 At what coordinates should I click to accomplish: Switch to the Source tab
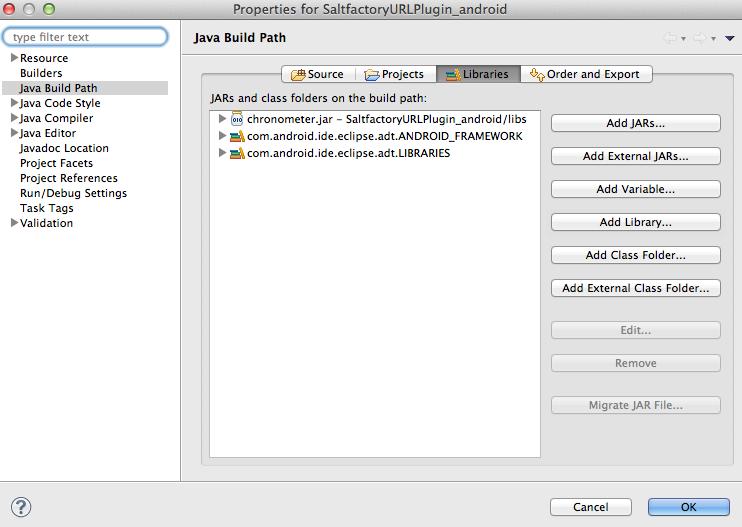[318, 74]
